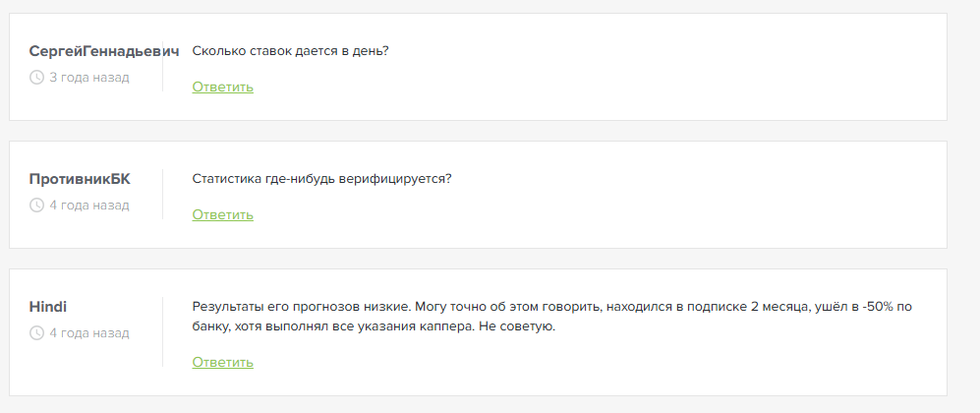The image size is (980, 413).
Task: Open the Hindi username
Action: pos(48,307)
